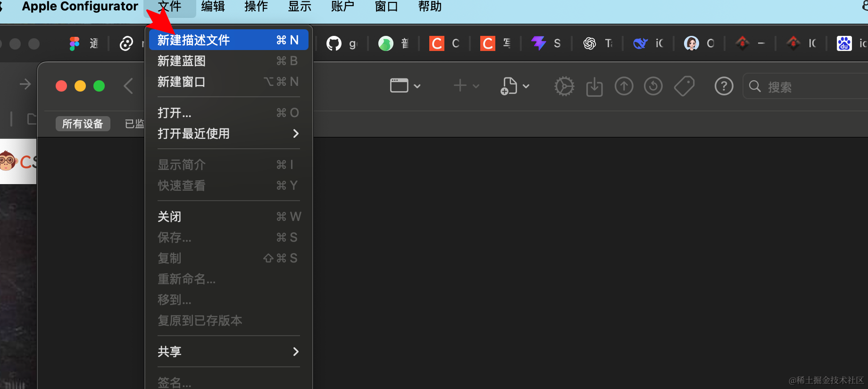Open the 账户 menu

coord(343,7)
